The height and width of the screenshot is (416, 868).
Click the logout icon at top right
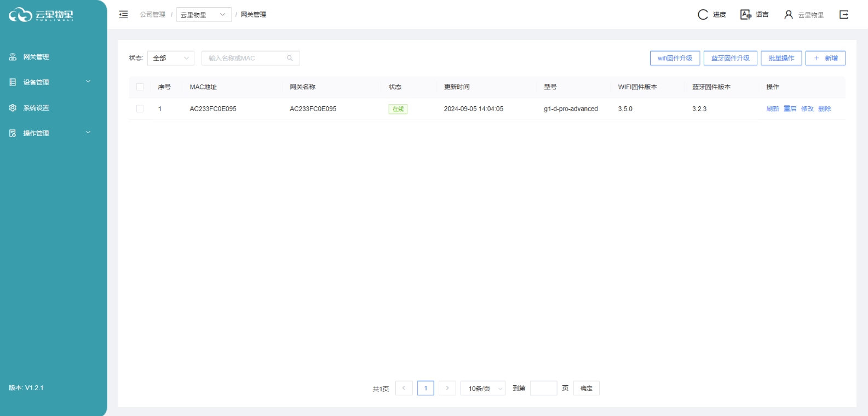(843, 15)
